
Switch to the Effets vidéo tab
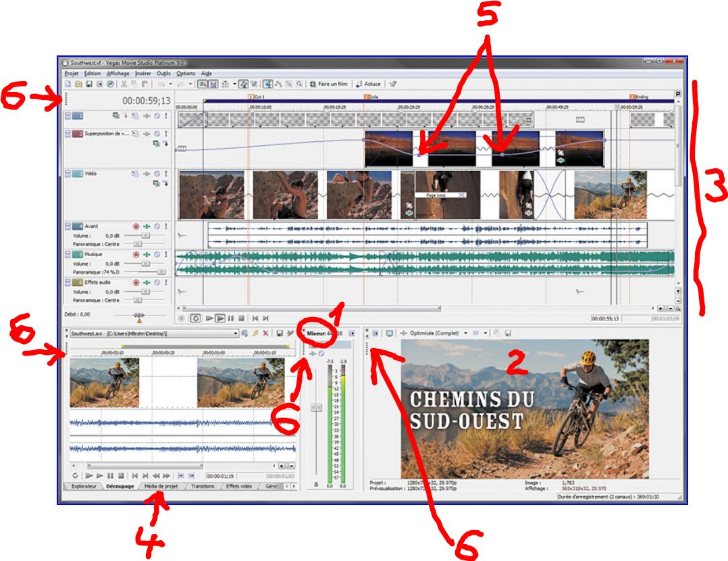click(238, 486)
